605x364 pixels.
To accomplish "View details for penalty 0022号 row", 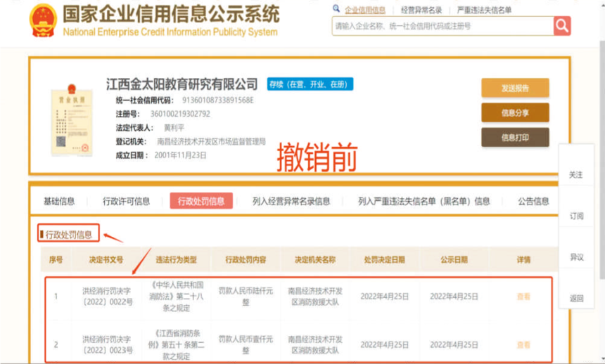I will tap(523, 297).
